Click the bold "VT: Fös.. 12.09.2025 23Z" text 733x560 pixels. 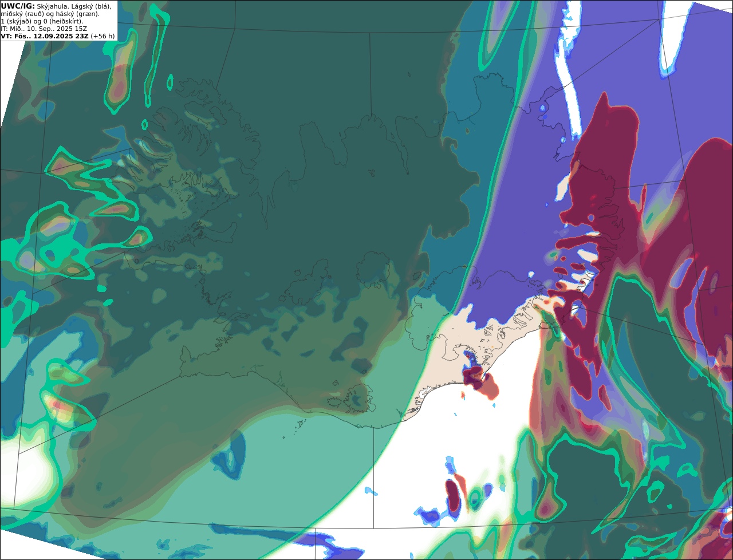click(45, 36)
